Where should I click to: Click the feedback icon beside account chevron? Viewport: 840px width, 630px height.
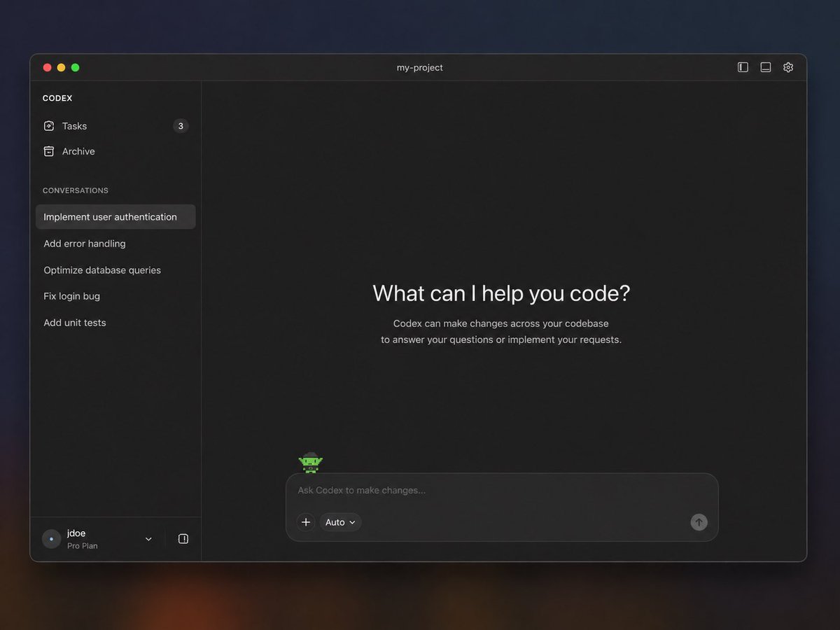point(183,539)
